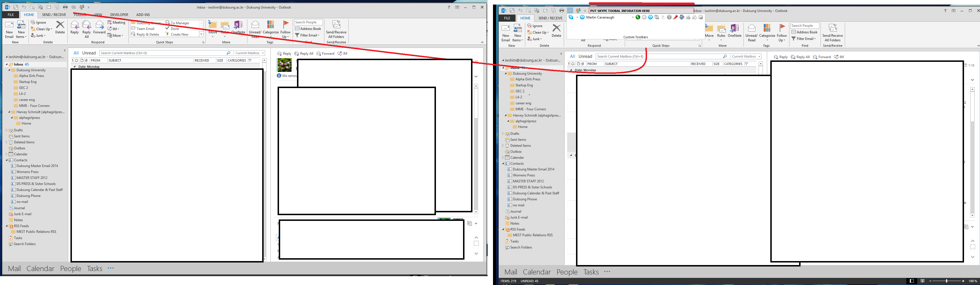The image size is (980, 285).
Task: Click Send/Receive All Folders in right window
Action: tap(833, 33)
